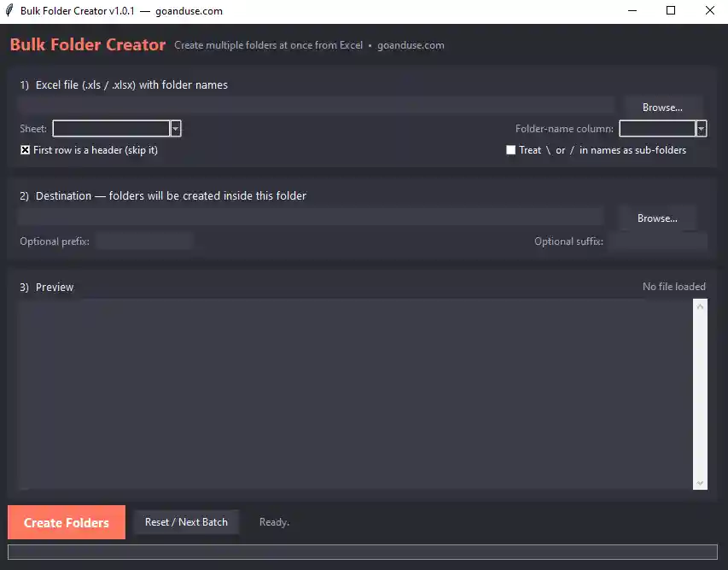Enable treating slashes in names as sub-folders
Screen dimensions: 728x570
point(510,150)
